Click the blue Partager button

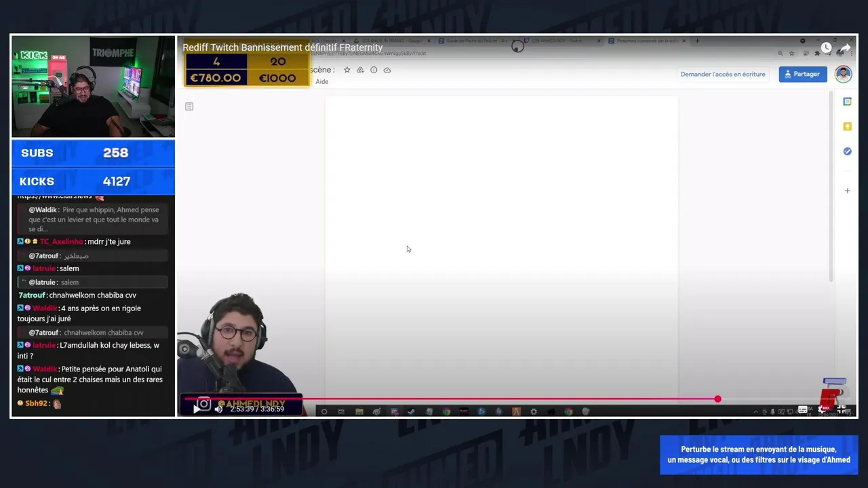click(803, 74)
